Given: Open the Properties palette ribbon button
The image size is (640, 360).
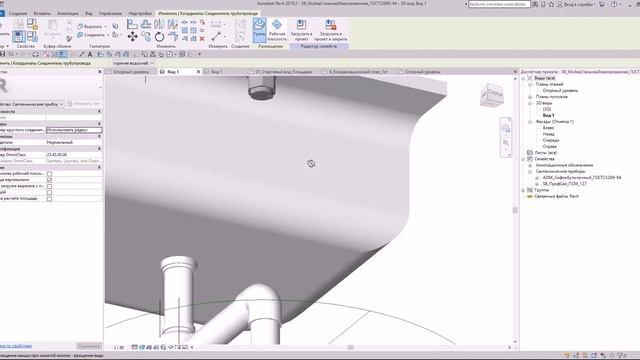Looking at the screenshot, I should click(18, 37).
